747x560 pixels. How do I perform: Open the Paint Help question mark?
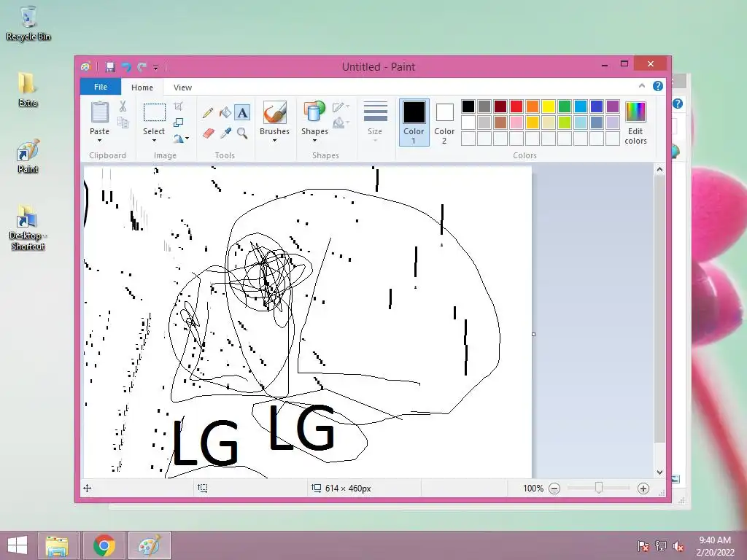coord(658,86)
